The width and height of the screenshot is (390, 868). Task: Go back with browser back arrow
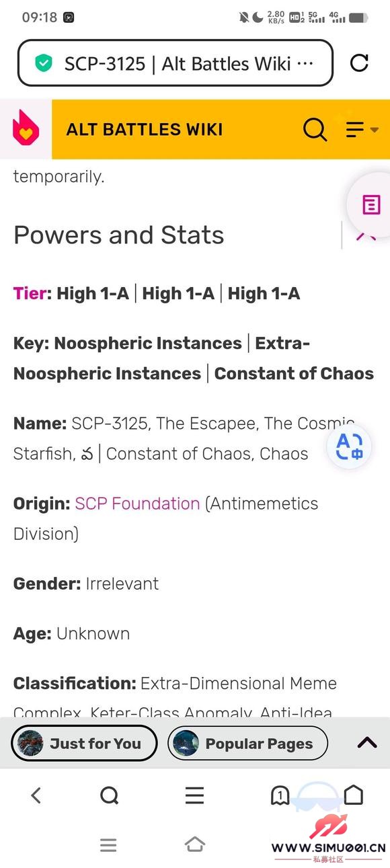pyautogui.click(x=36, y=795)
